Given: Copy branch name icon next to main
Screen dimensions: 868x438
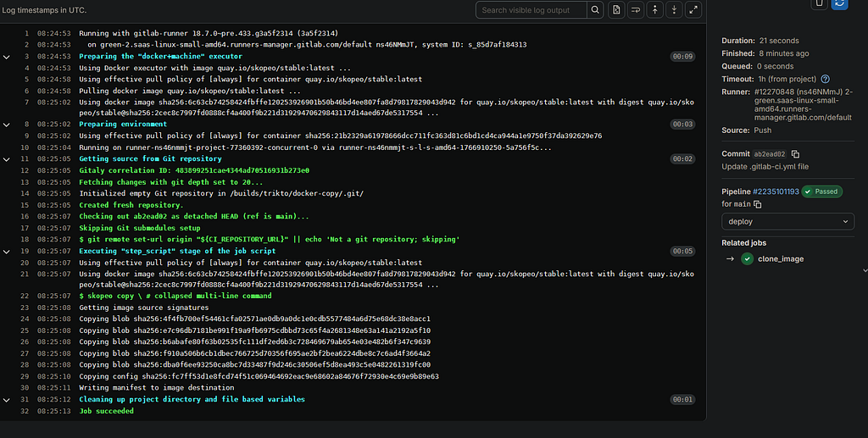Looking at the screenshot, I should click(758, 204).
